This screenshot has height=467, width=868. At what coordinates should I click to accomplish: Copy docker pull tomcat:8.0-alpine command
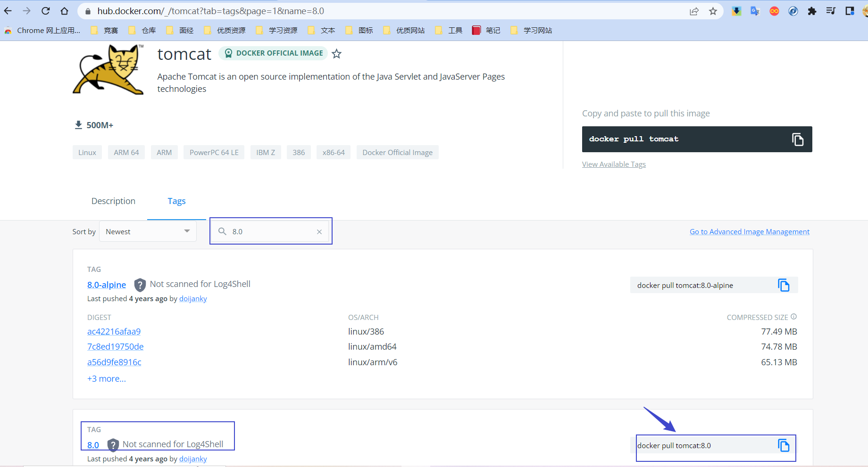784,285
